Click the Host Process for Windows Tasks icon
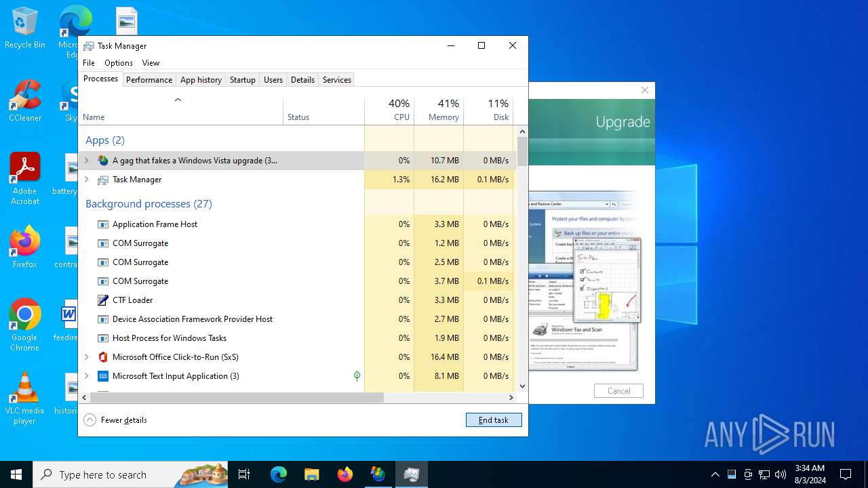 pos(103,338)
